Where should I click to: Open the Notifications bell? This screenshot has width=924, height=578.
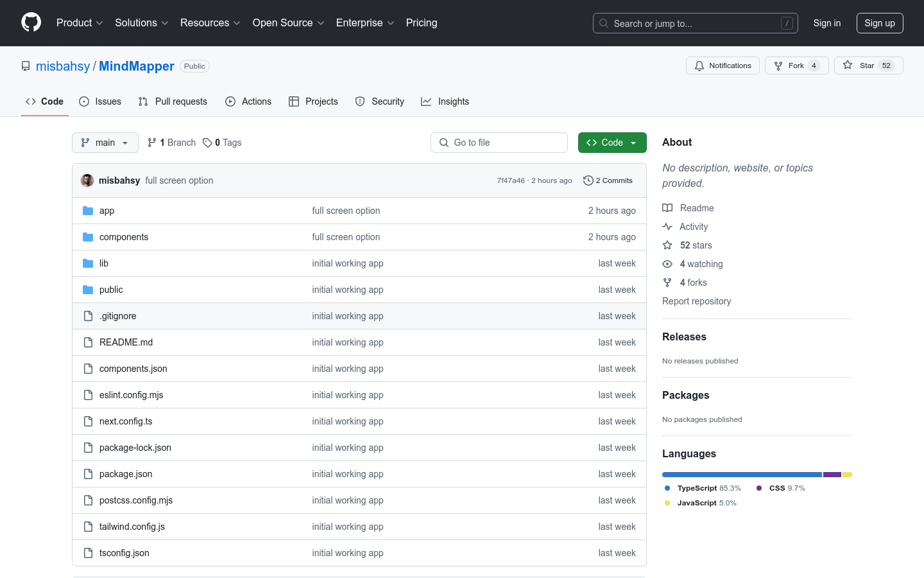click(x=723, y=66)
